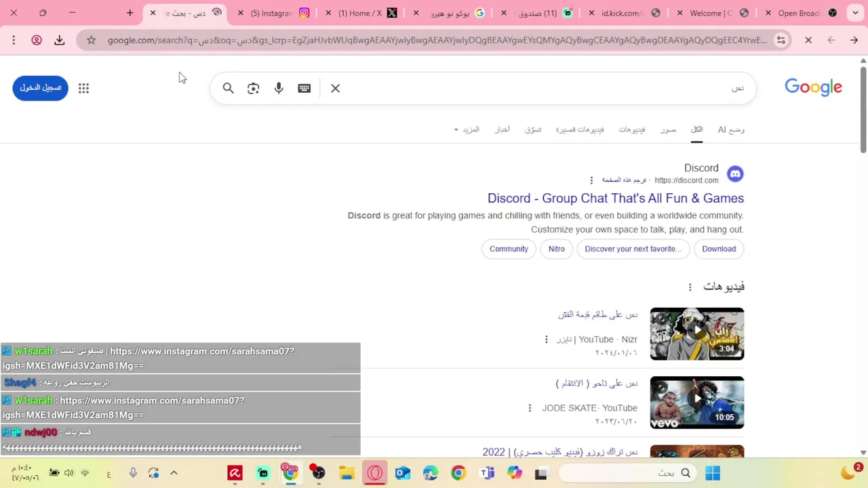Start voice search with microphone icon
Viewport: 868px width, 488px height.
(x=279, y=88)
